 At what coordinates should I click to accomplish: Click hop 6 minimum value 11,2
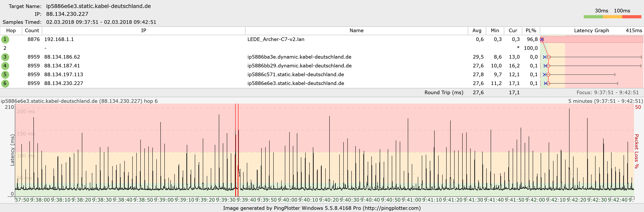tap(496, 83)
